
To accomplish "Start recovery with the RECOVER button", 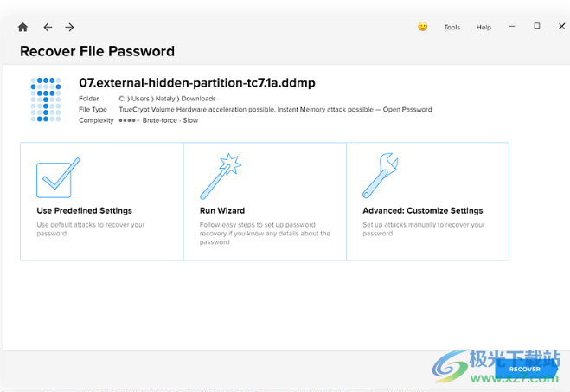I will click(525, 370).
